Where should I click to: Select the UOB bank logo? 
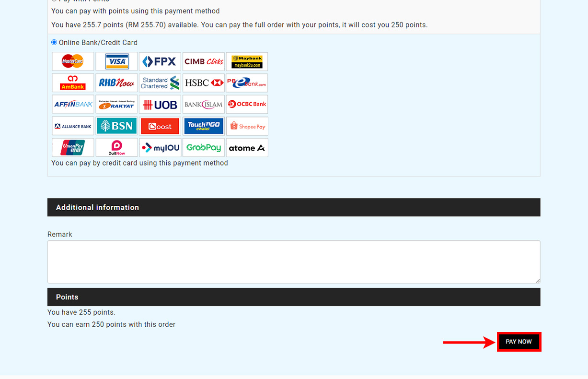coord(160,105)
